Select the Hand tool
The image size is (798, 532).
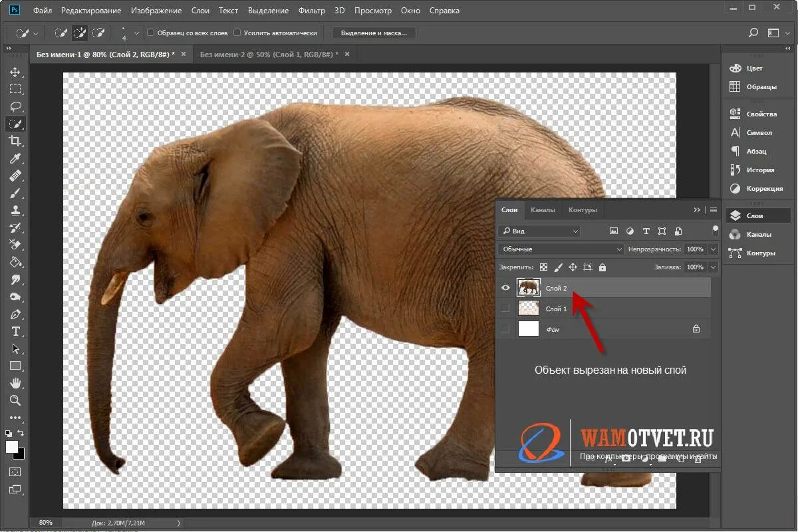[15, 383]
